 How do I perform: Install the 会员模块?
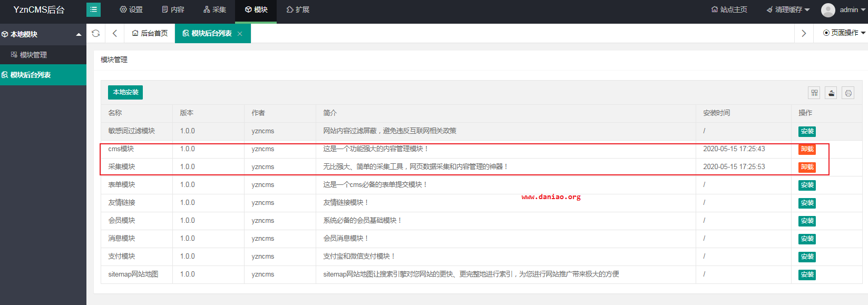(x=807, y=221)
